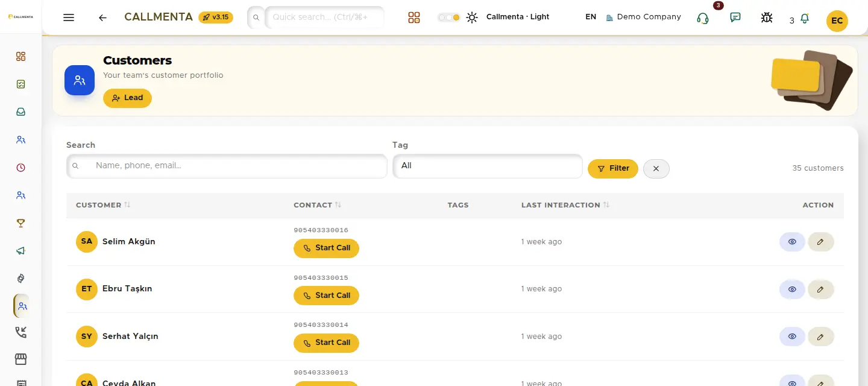Image resolution: width=868 pixels, height=386 pixels.
Task: Click the sun light-mode icon
Action: coord(472,17)
